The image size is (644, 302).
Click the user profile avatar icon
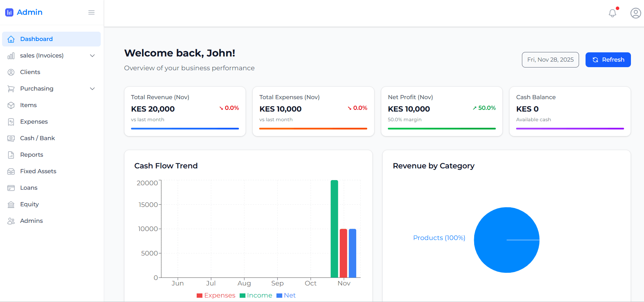[x=635, y=13]
